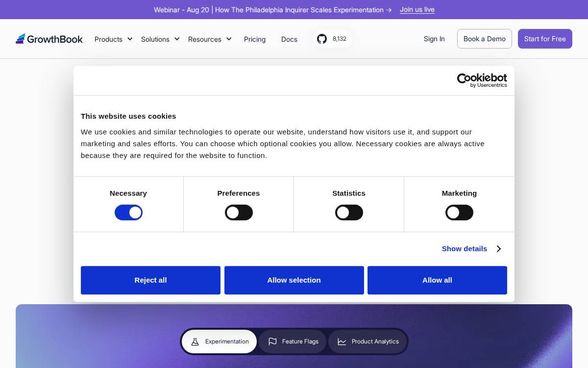Click the Start for Free button
This screenshot has width=588, height=368.
tap(545, 39)
